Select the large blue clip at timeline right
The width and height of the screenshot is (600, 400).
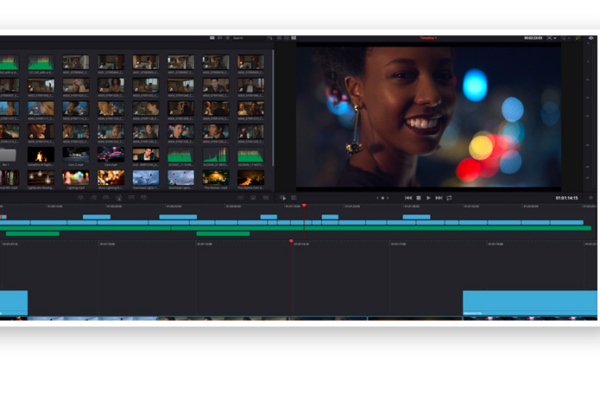tap(528, 302)
